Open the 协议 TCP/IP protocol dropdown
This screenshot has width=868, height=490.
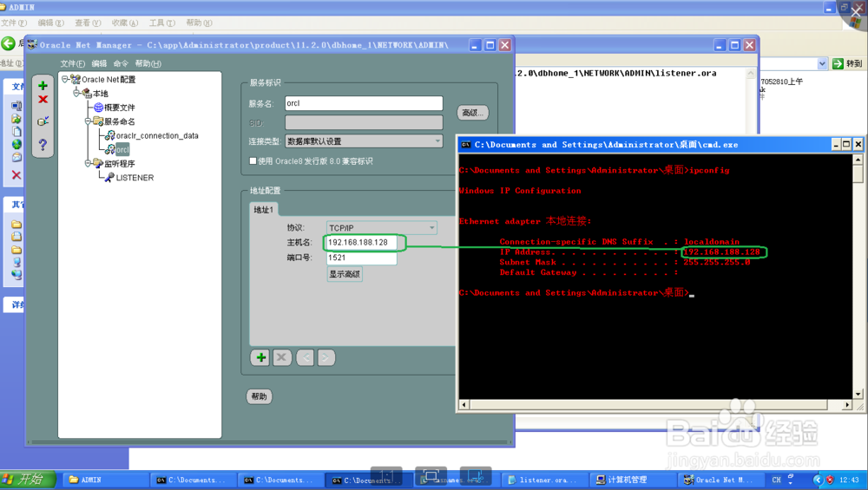pos(431,227)
